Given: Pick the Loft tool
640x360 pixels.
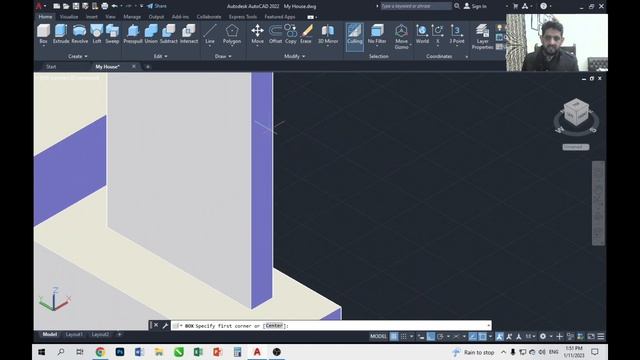Looking at the screenshot, I should point(97,34).
